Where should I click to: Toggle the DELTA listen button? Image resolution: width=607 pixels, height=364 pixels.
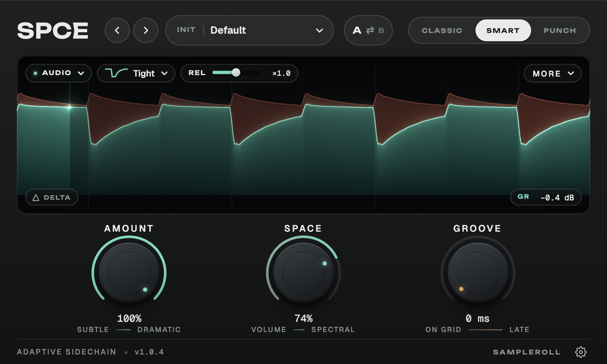click(x=52, y=197)
